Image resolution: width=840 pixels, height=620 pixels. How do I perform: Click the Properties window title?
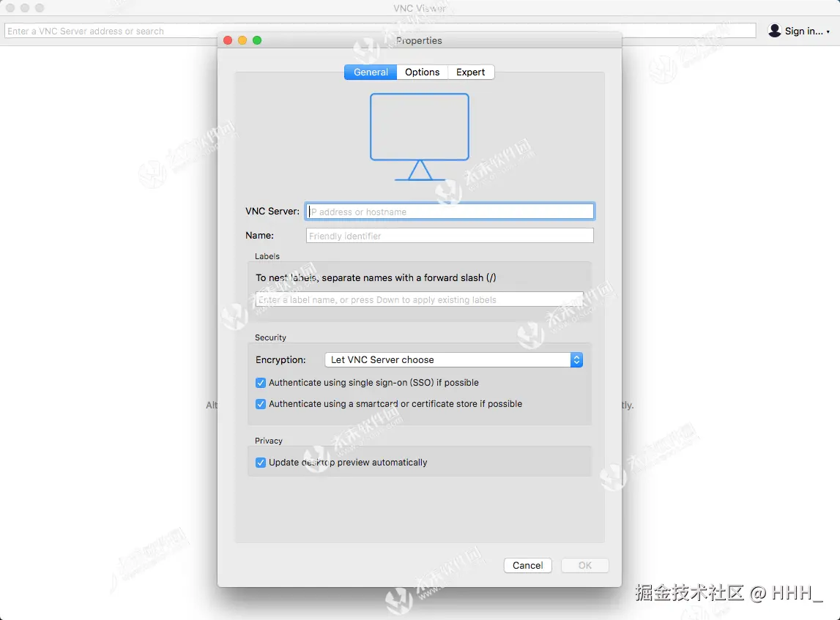419,41
